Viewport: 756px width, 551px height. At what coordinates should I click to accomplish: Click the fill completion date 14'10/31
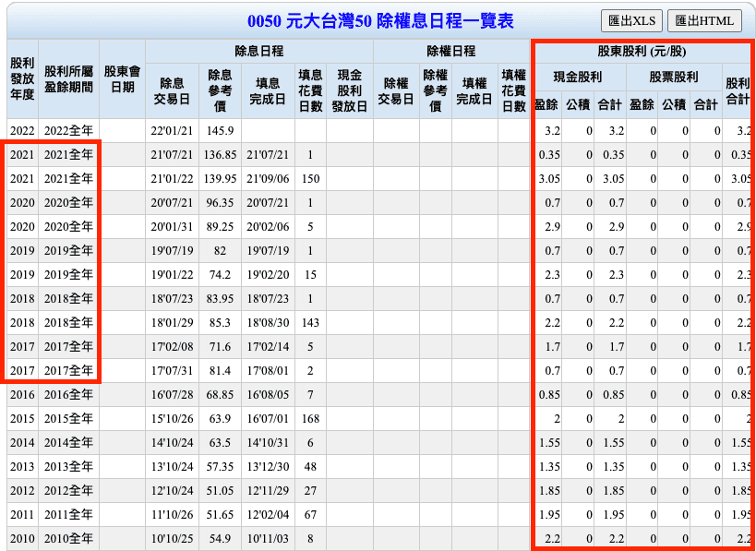pyautogui.click(x=268, y=442)
